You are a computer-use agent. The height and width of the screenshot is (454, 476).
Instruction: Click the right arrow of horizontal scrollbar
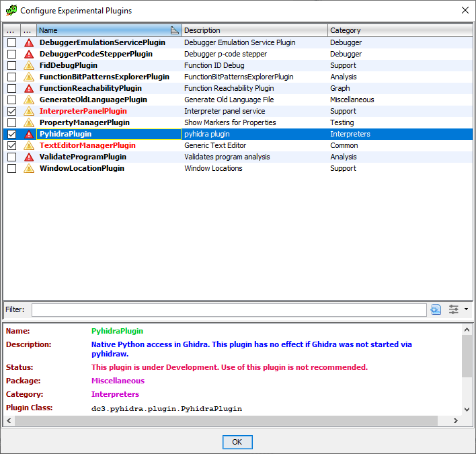click(455, 420)
